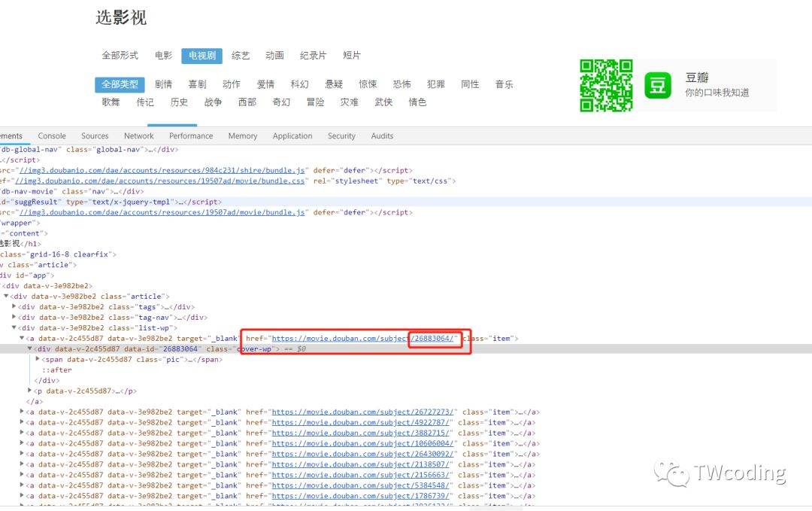Pick the 爱情 genre tag
Image resolution: width=812 pixels, height=511 pixels.
265,84
